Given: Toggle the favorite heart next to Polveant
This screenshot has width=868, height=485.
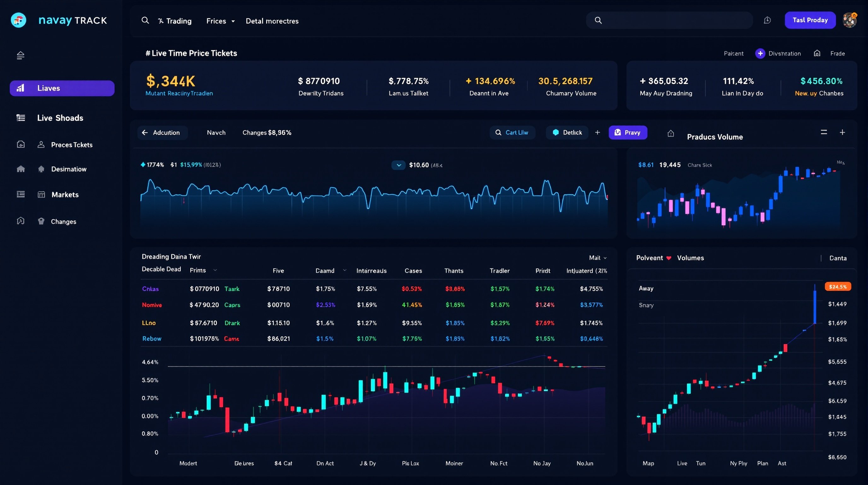Looking at the screenshot, I should coord(669,258).
